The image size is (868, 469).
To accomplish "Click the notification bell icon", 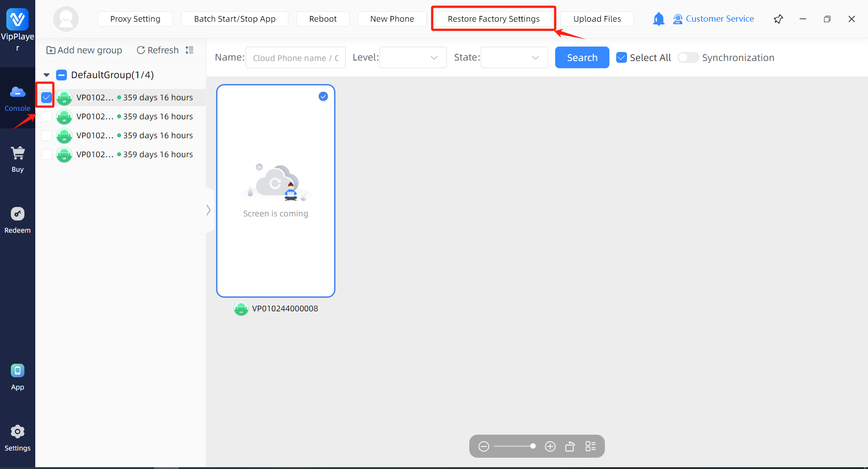I will pos(659,19).
